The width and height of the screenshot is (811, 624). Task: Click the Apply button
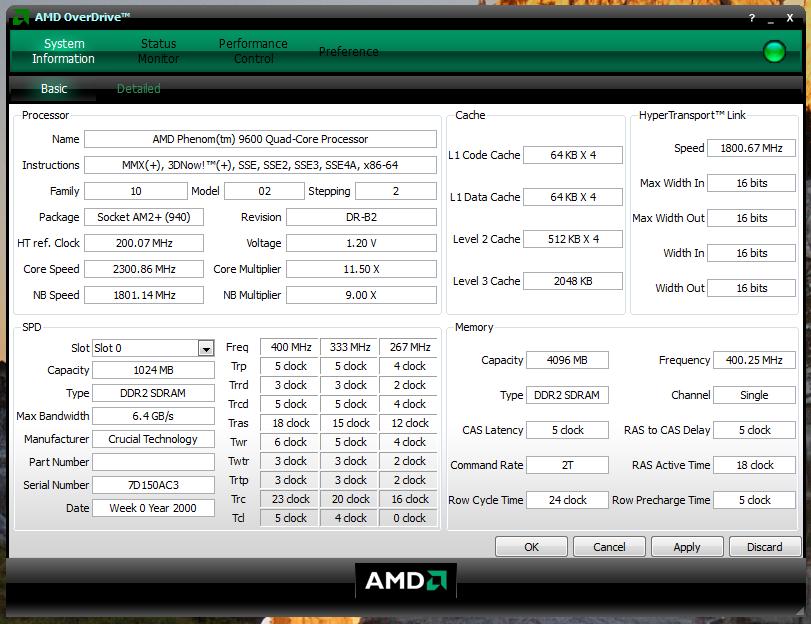687,547
